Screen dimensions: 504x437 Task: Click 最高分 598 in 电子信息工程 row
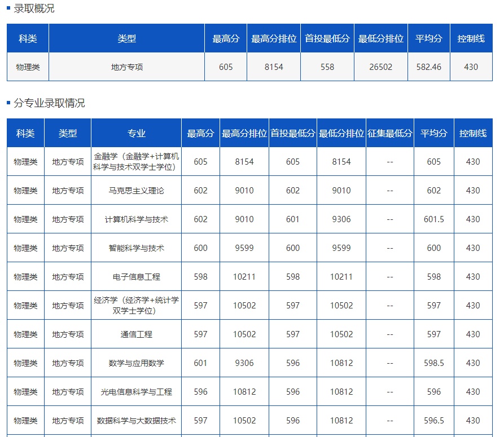tap(200, 277)
